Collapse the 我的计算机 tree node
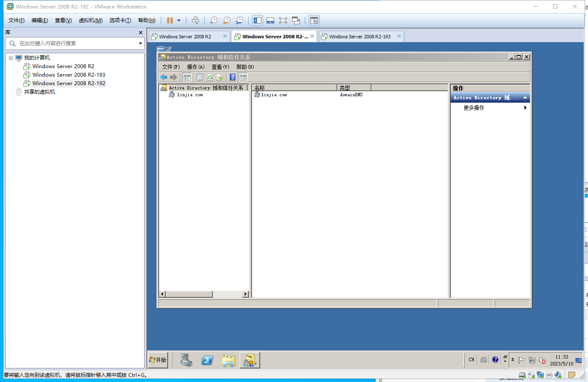 pyautogui.click(x=11, y=58)
